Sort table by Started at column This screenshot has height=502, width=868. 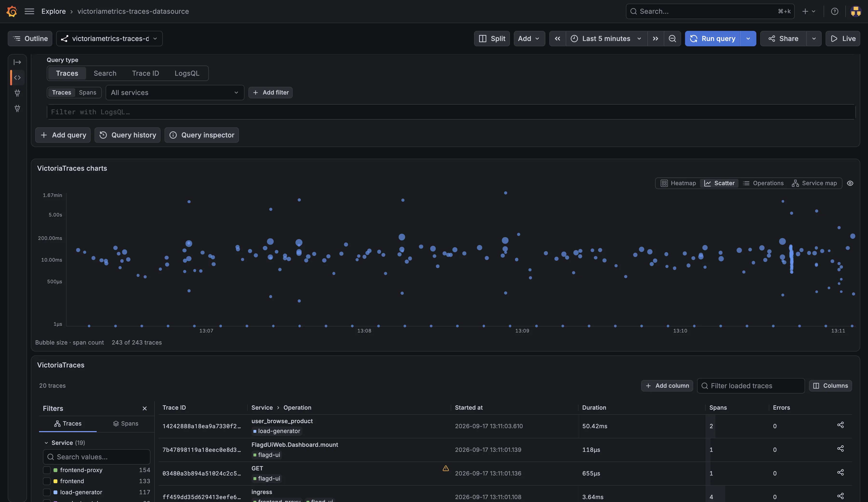tap(468, 407)
